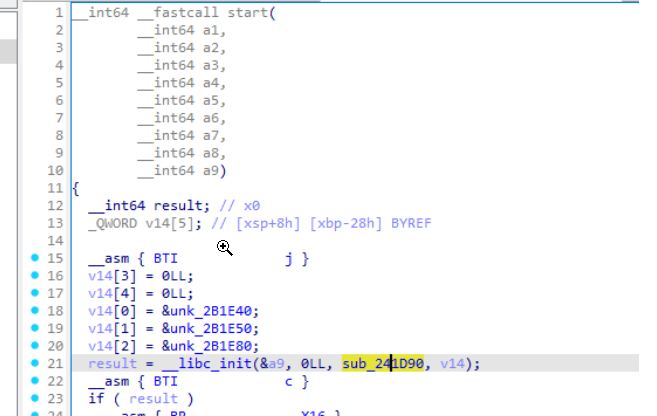The width and height of the screenshot is (657, 416).
Task: Click the opening brace on line 11
Action: (76, 189)
